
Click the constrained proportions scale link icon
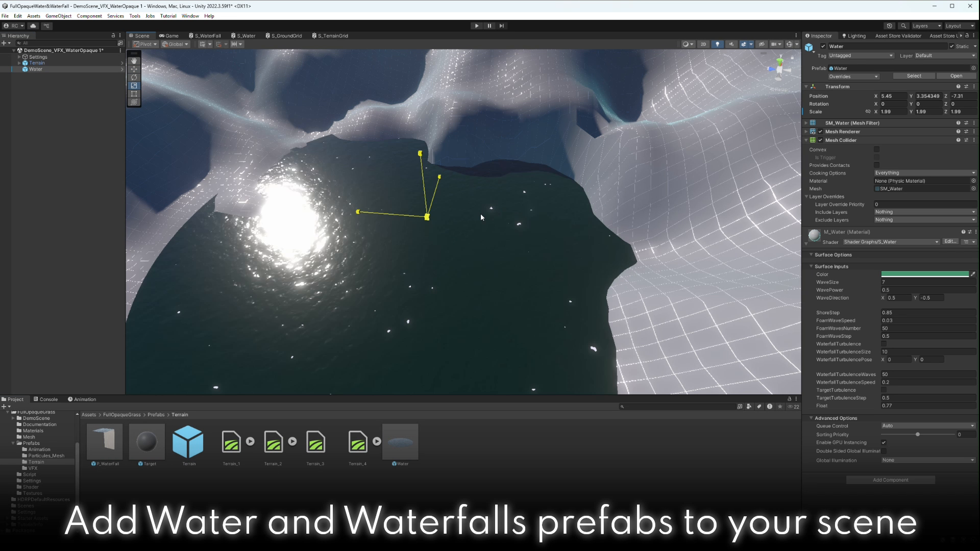[868, 112]
